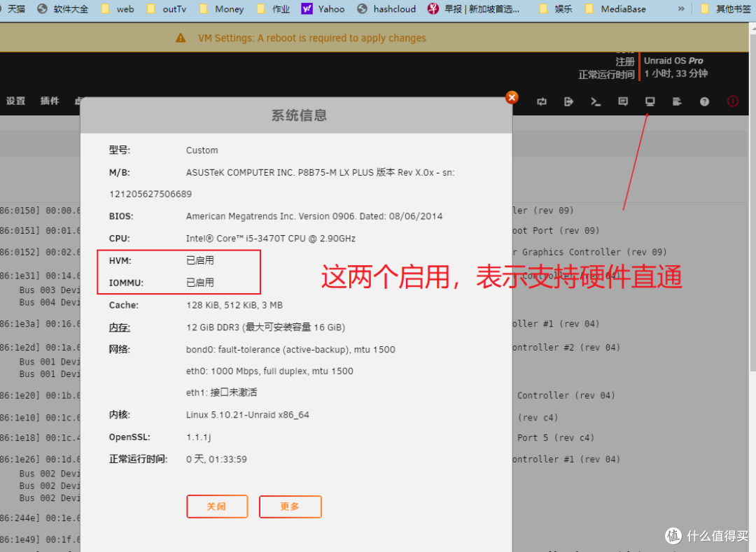Click the eth0 1000 Mbps network entry
Image resolution: width=756 pixels, height=552 pixels.
(x=269, y=371)
